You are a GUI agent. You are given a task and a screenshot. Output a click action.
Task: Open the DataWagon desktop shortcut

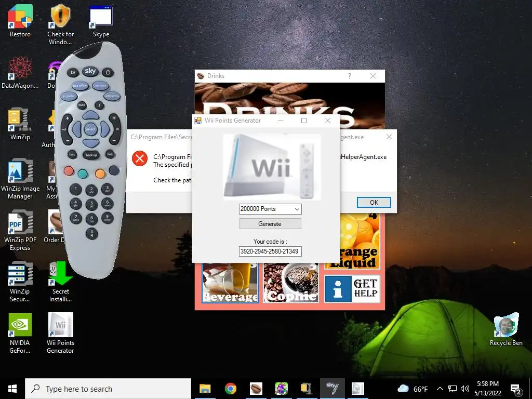click(x=20, y=73)
